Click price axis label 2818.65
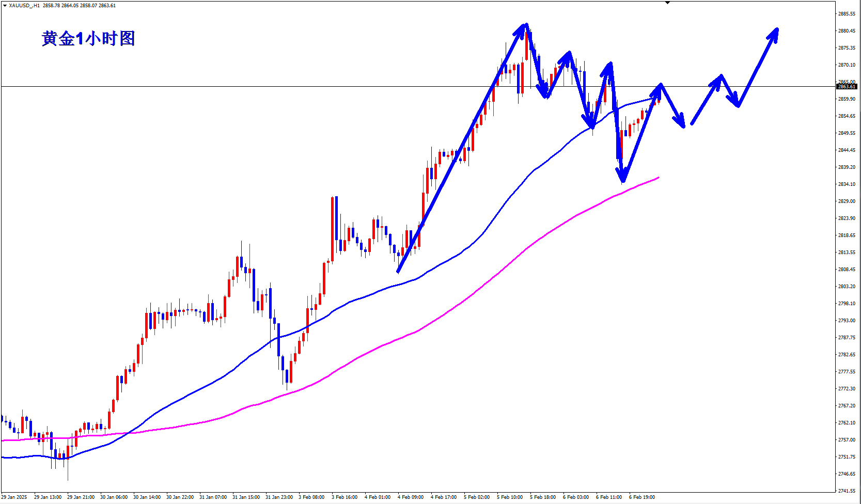Image resolution: width=861 pixels, height=504 pixels. pos(847,235)
